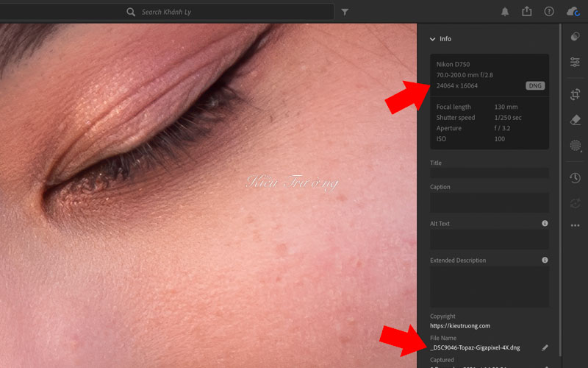Select the 70.0-200.0 mm f/2.8 lens text
The image size is (588, 368).
pos(465,75)
